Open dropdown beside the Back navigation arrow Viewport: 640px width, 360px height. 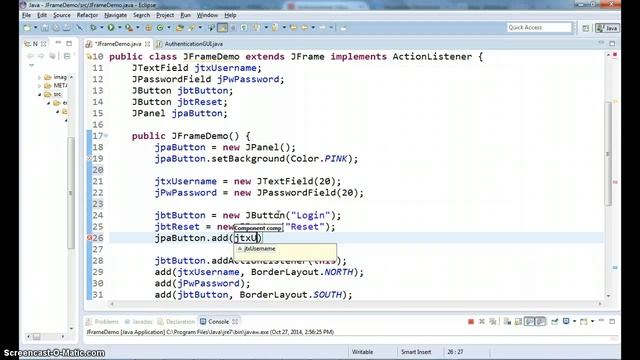(x=313, y=28)
